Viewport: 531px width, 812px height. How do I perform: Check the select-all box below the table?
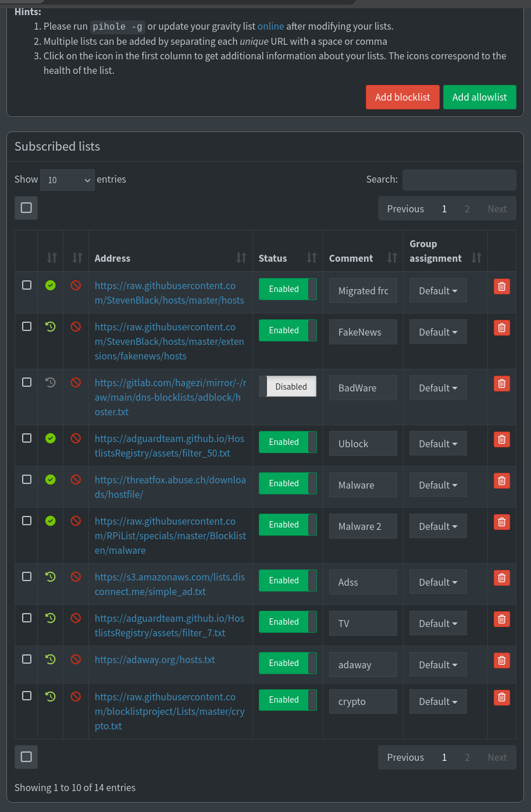pos(26,757)
